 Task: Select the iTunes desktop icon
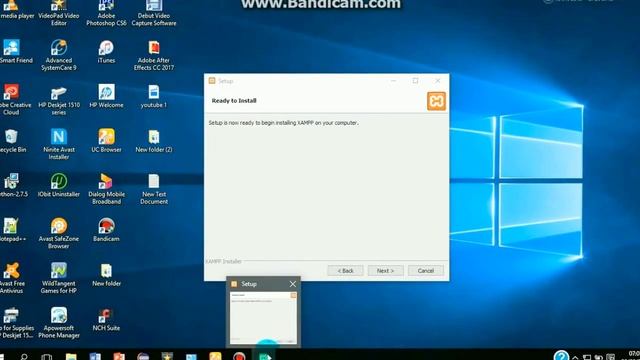(106, 51)
